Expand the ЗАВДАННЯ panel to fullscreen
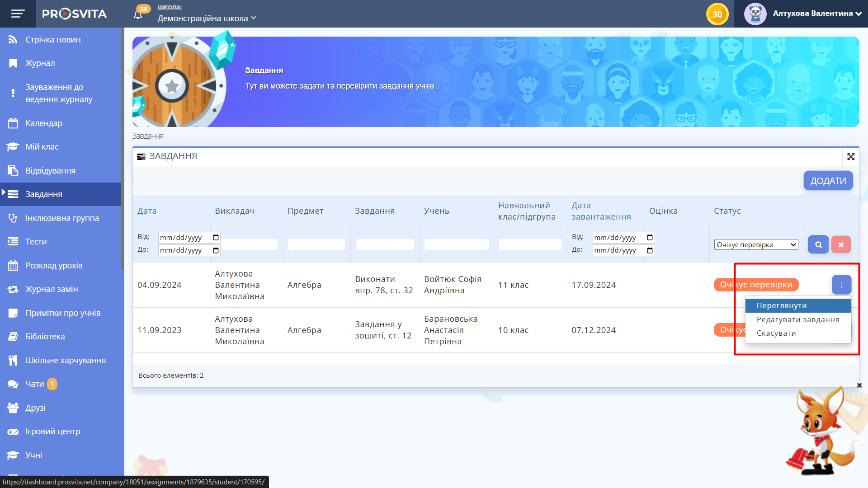This screenshot has height=488, width=868. [x=851, y=156]
